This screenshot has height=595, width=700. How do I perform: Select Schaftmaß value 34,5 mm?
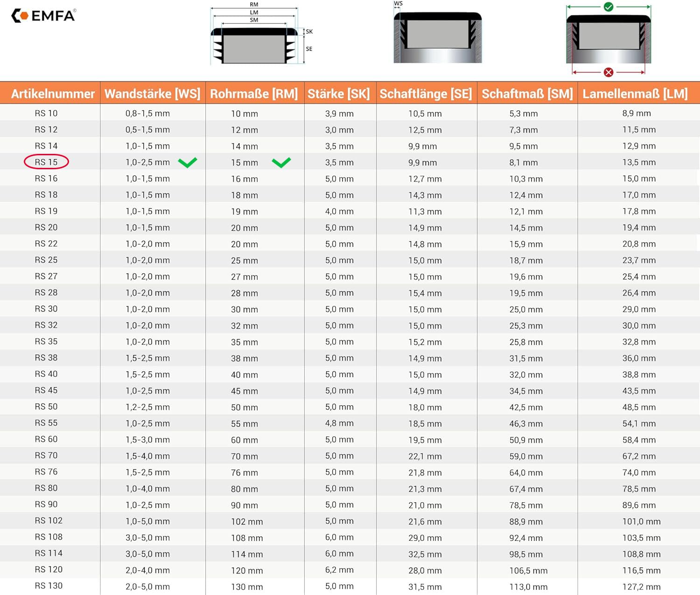[x=526, y=391]
